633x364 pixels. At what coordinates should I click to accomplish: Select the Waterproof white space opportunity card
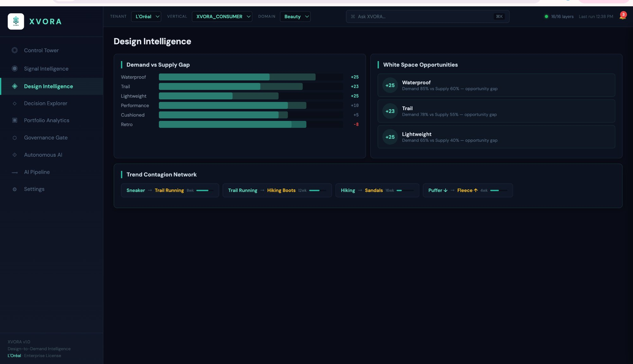tap(496, 85)
